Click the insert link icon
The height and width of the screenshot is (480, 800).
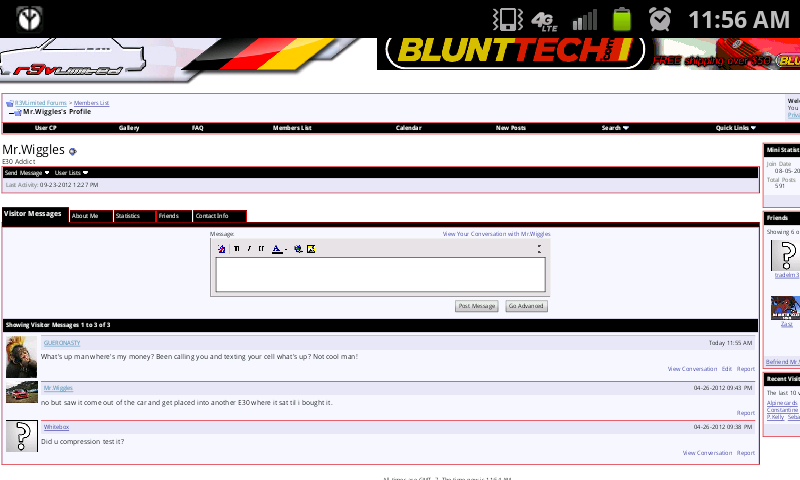click(298, 248)
